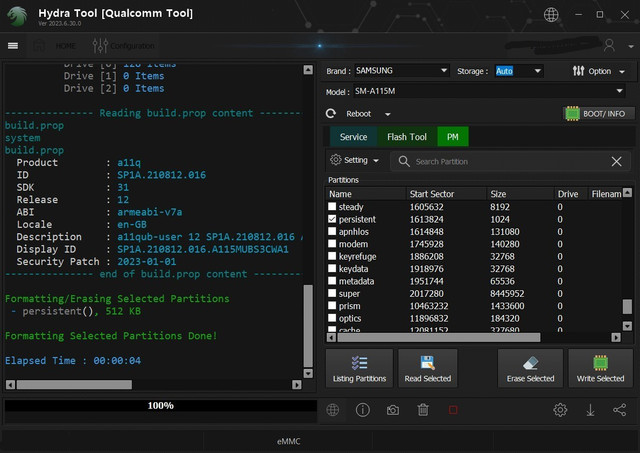Click the 100% progress bar
Viewport: 640px width, 453px height.
(x=161, y=406)
